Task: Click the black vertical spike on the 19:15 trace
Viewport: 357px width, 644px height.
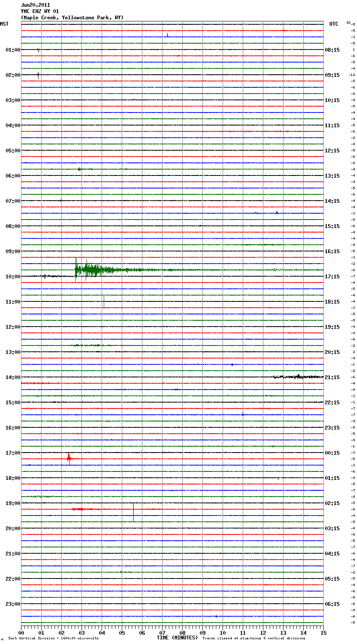Action: (x=133, y=512)
